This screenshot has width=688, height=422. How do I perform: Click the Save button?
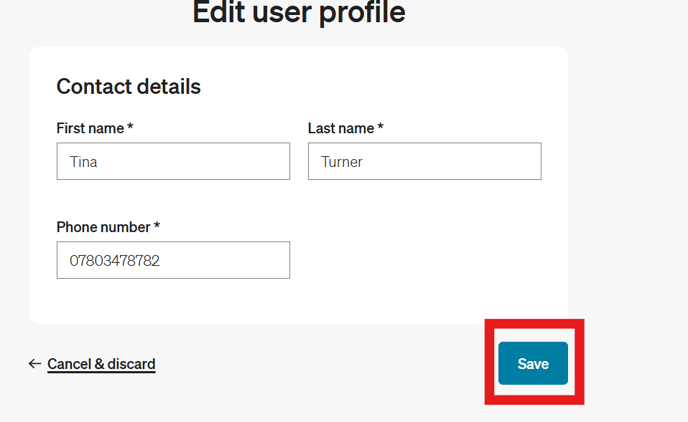(533, 363)
